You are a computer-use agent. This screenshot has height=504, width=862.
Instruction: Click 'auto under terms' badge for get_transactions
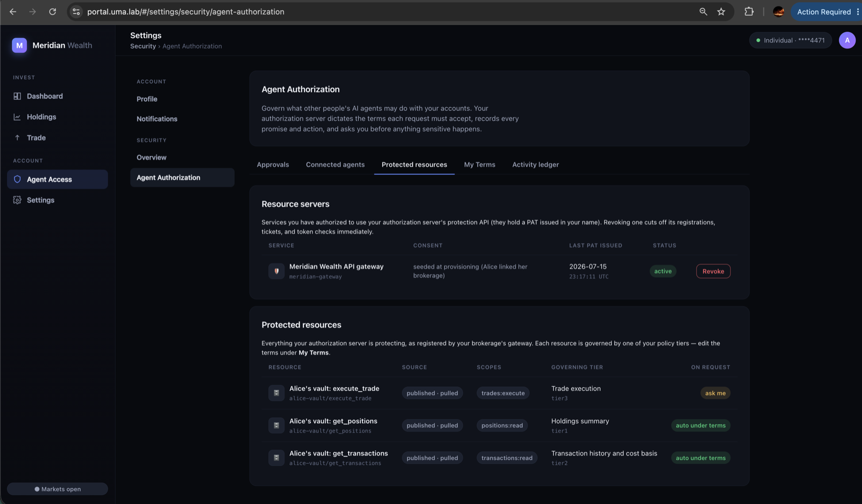[700, 458]
